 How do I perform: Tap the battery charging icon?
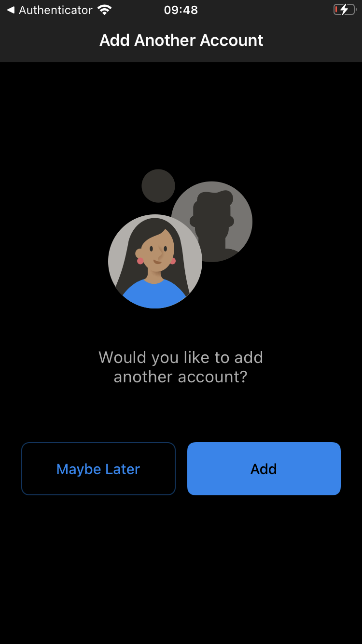[345, 10]
